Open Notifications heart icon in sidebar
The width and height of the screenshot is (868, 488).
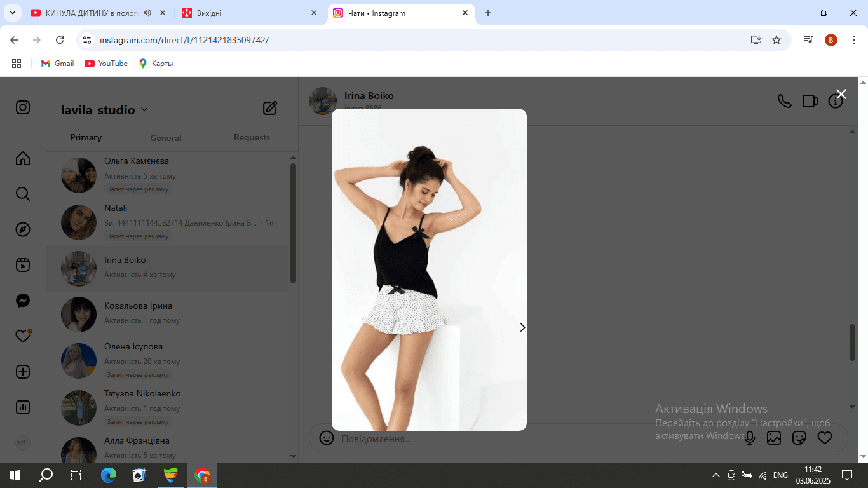pos(23,336)
